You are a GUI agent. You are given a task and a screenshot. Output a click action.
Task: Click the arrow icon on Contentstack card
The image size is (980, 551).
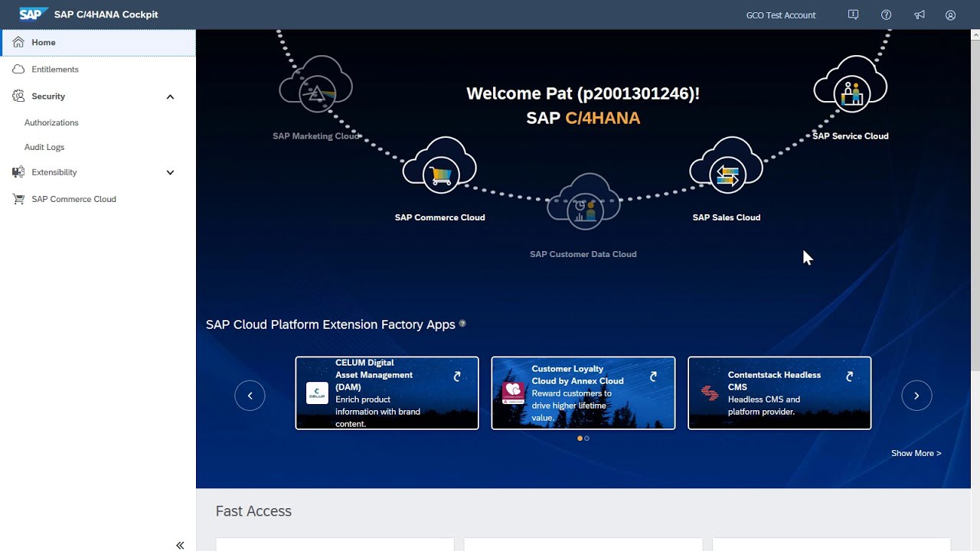(850, 377)
